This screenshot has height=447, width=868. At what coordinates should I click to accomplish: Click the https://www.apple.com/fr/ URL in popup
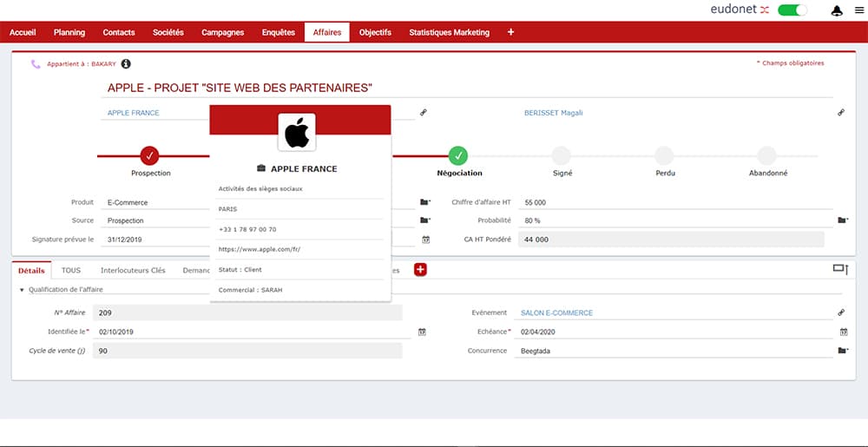(259, 249)
